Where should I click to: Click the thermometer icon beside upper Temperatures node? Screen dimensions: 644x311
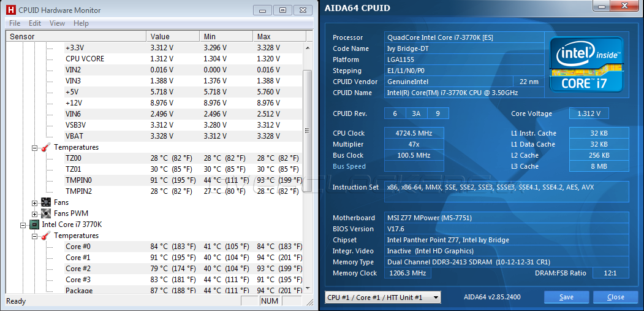(47, 147)
